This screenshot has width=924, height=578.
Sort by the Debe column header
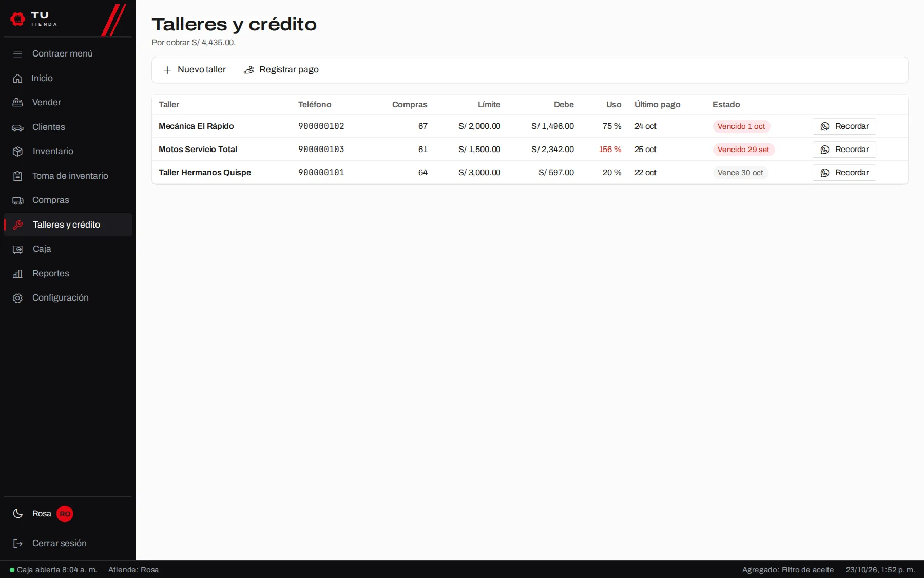tap(564, 105)
